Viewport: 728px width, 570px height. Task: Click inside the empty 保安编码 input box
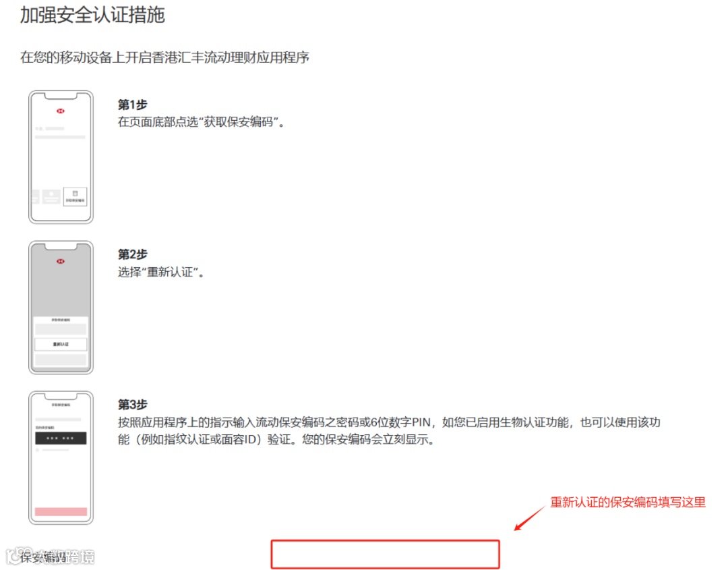click(385, 554)
